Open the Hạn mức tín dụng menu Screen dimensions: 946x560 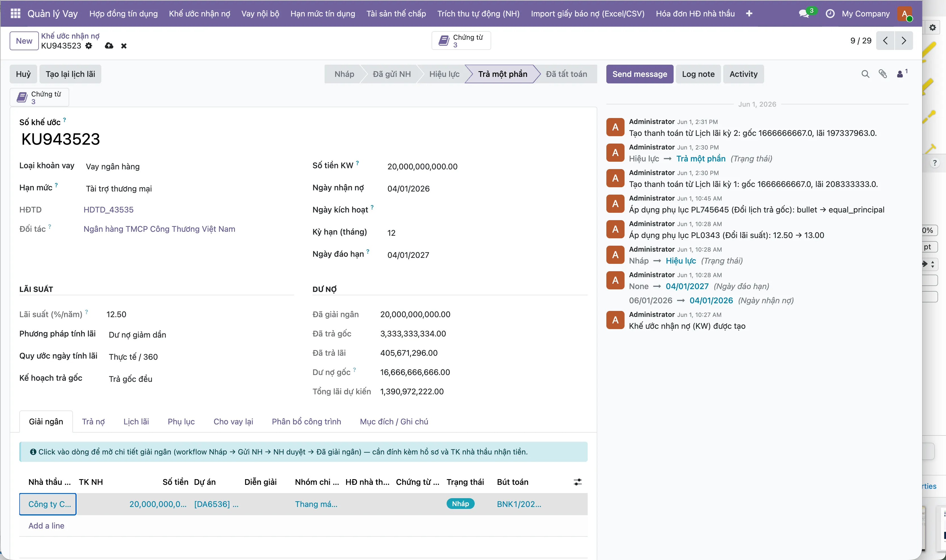pos(323,14)
